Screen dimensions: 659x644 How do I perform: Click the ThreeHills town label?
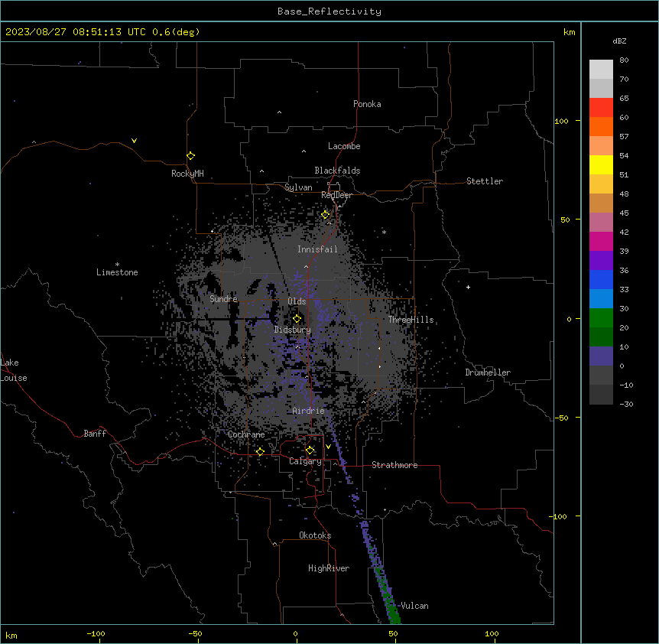point(411,320)
